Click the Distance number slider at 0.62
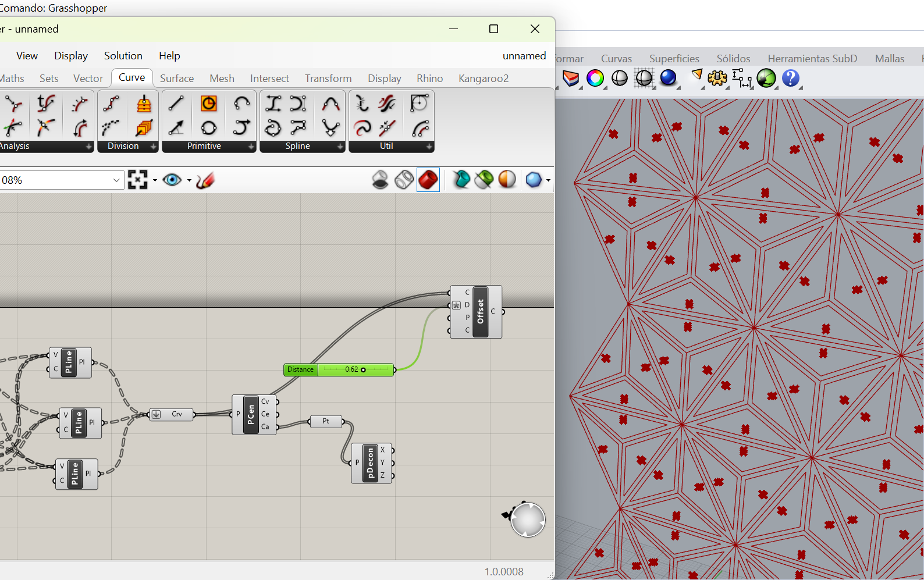The height and width of the screenshot is (580, 924). point(356,369)
